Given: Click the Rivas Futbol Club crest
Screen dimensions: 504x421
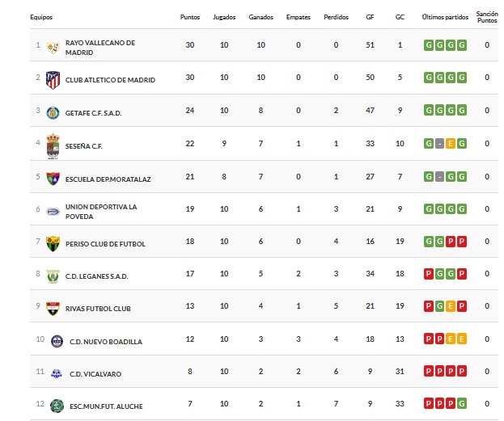Looking at the screenshot, I should point(53,308).
